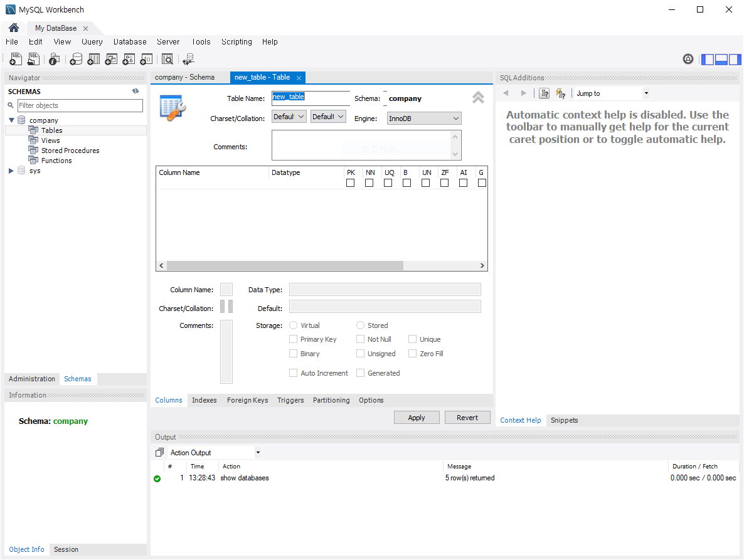Expand the sys schema tree node

tap(11, 171)
